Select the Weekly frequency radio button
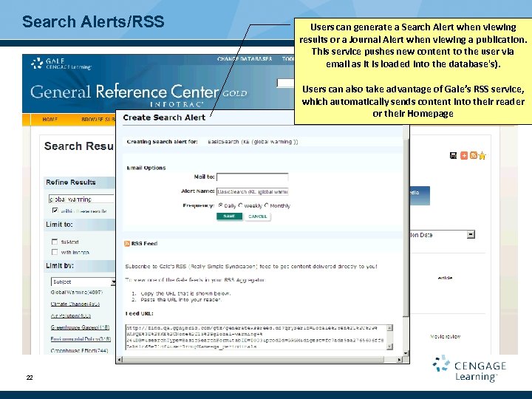 [x=241, y=205]
